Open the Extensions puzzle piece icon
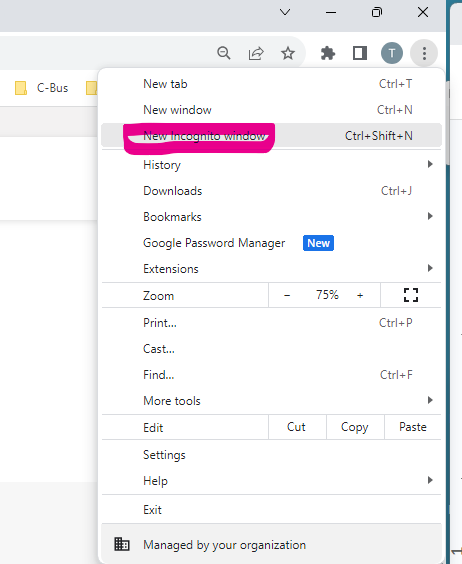 [x=328, y=53]
